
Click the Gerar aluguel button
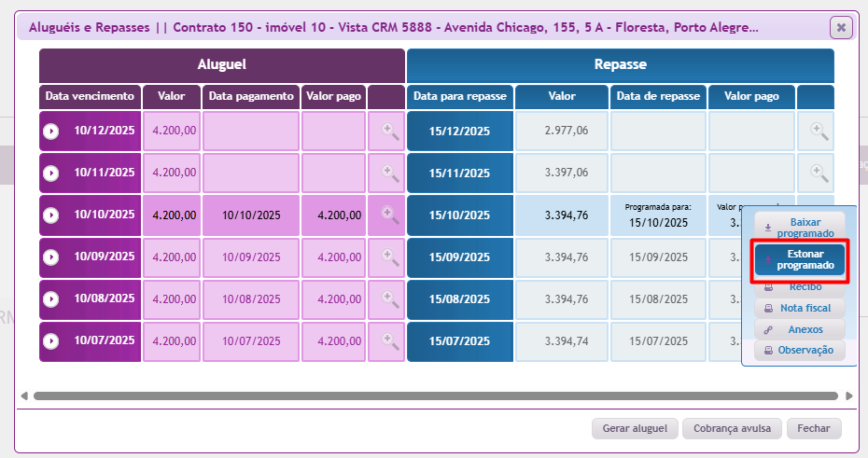point(634,428)
